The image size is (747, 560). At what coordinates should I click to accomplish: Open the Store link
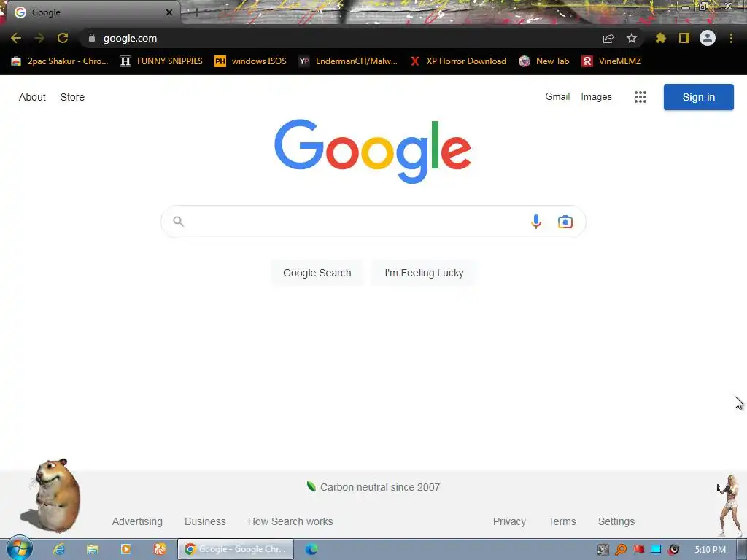72,97
